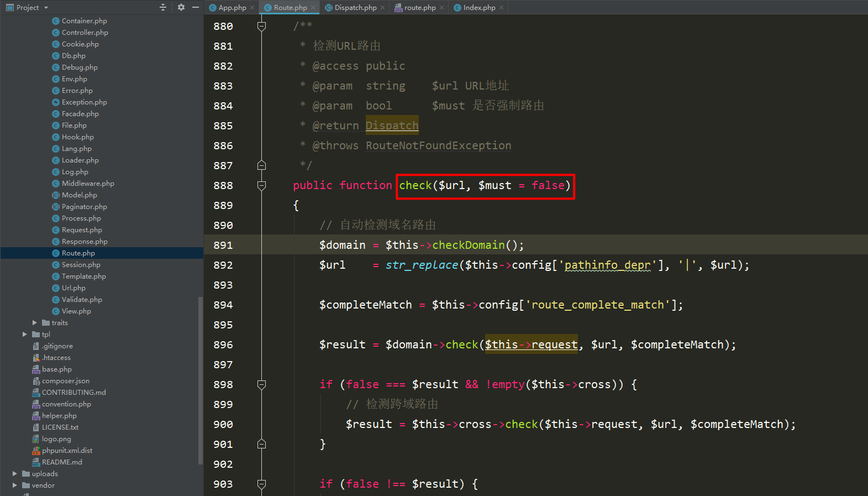Click the .gitignore file icon
Image resolution: width=868 pixels, height=496 pixels.
tap(36, 346)
